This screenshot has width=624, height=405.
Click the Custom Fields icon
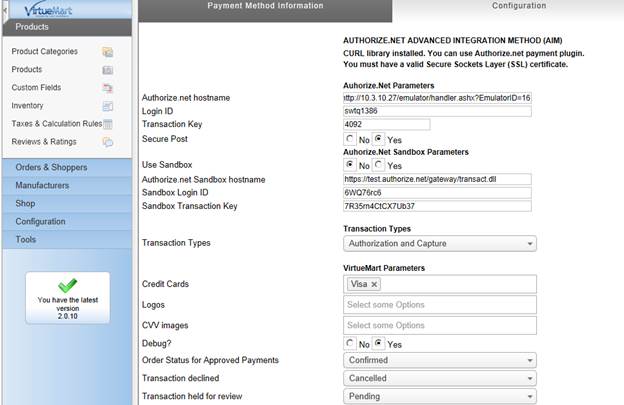pyautogui.click(x=108, y=88)
